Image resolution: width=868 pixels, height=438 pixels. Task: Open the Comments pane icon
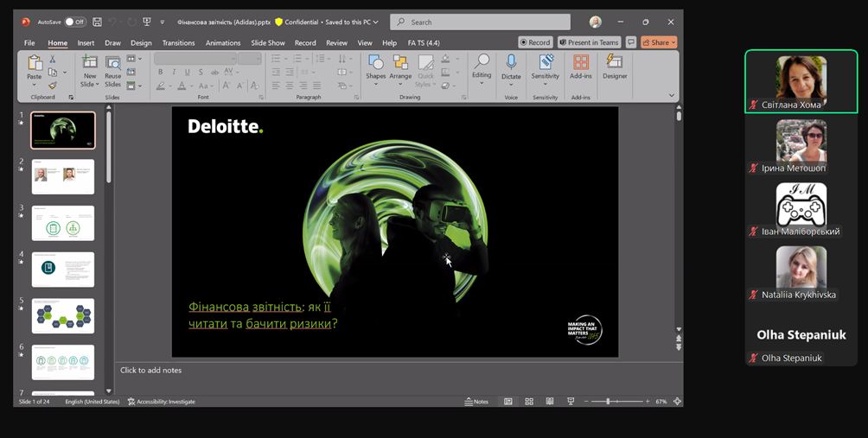(x=630, y=42)
